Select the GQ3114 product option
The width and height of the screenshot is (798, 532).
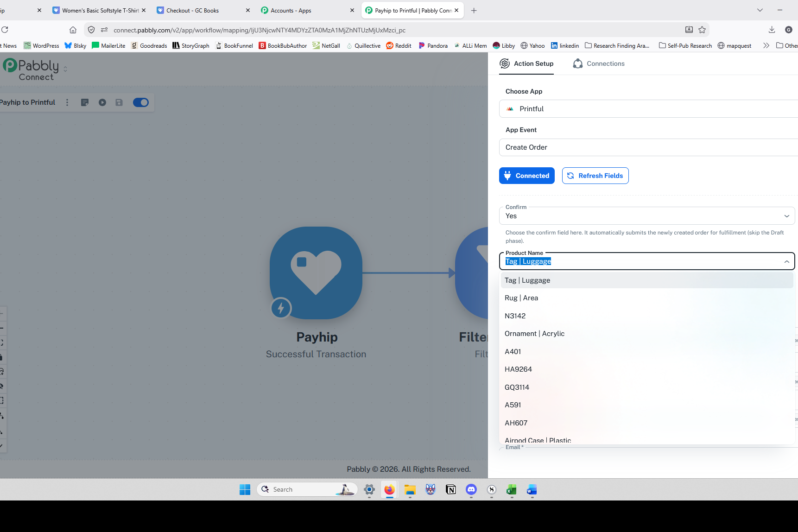[647, 387]
